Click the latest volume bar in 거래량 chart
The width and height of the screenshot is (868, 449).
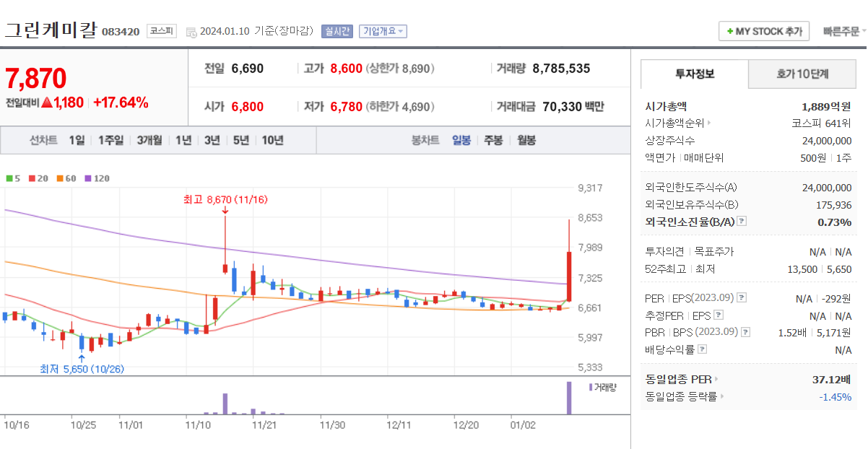[569, 398]
